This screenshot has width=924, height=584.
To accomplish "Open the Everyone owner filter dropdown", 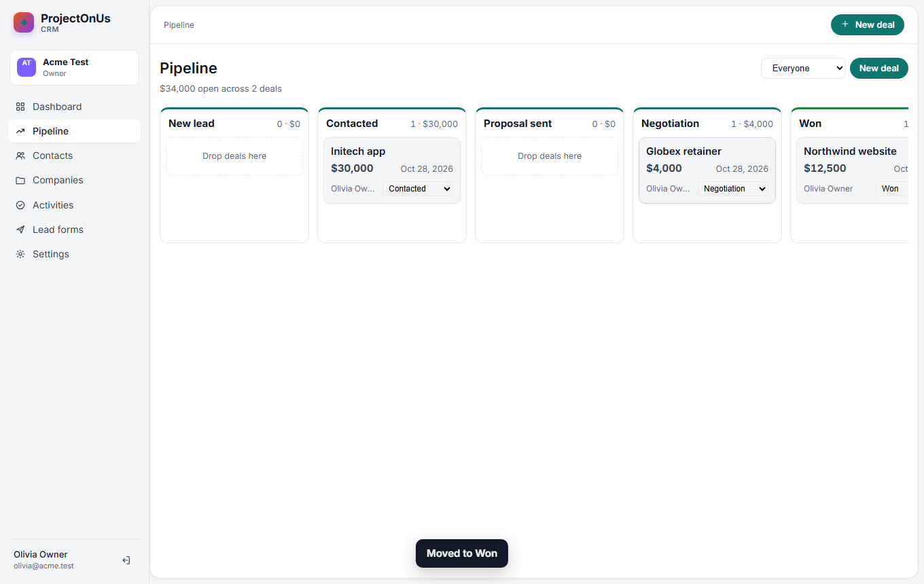I will tap(803, 68).
